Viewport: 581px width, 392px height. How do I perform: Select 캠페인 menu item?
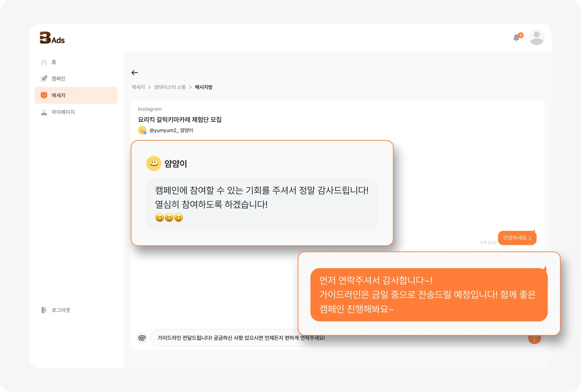pyautogui.click(x=58, y=79)
